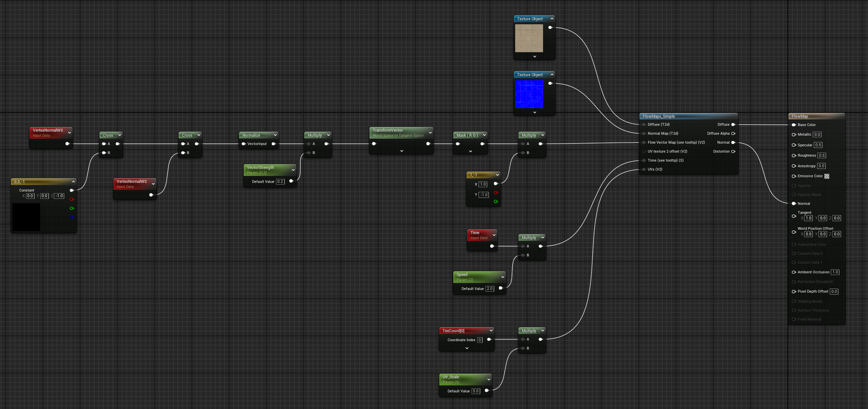The width and height of the screenshot is (868, 409).
Task: Click the red R output pin on 0,0,-1 constant
Action: [x=72, y=200]
